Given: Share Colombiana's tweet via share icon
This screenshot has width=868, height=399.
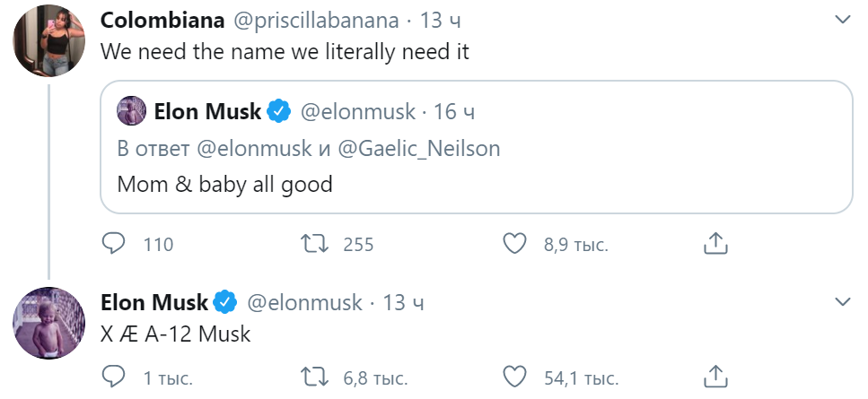Looking at the screenshot, I should [715, 243].
